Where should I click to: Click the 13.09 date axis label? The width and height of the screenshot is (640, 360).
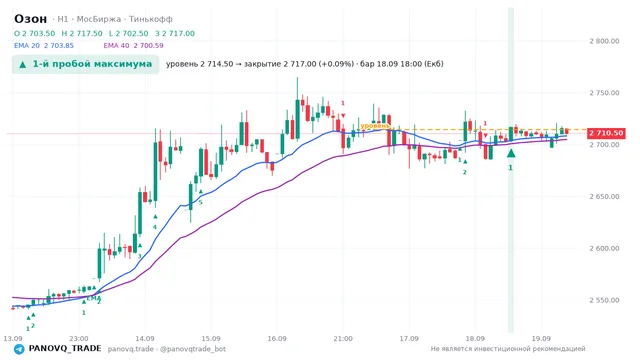13,338
